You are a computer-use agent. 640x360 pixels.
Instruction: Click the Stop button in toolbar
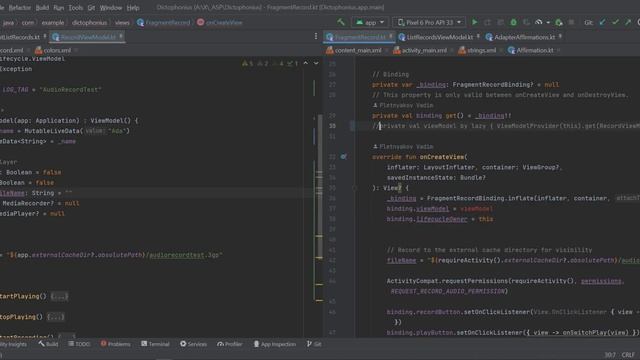coord(571,22)
